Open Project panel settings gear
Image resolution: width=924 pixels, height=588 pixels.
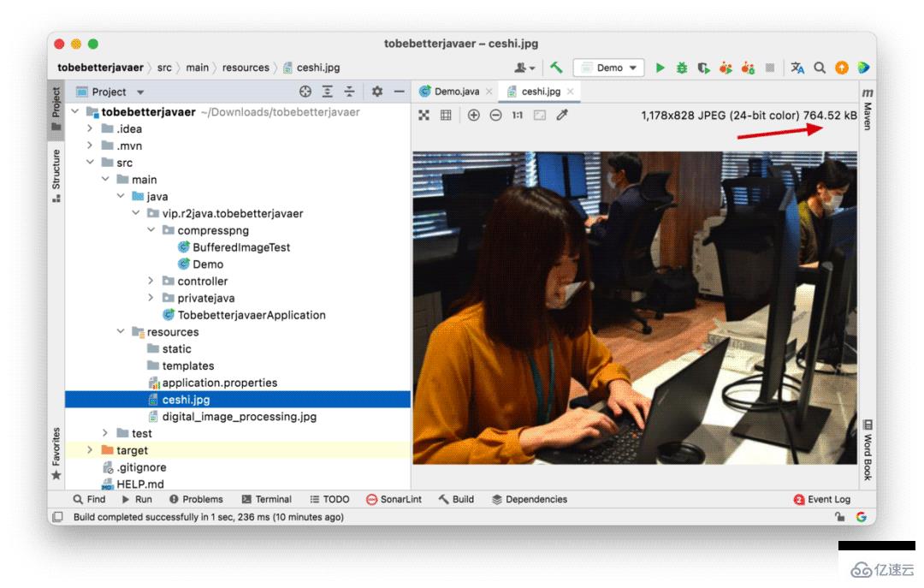377,92
